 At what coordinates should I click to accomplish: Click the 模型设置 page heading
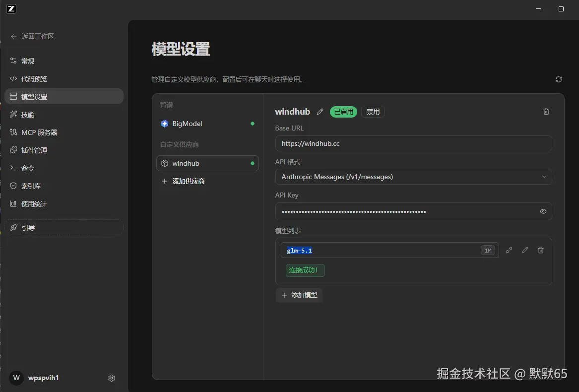[x=181, y=49]
